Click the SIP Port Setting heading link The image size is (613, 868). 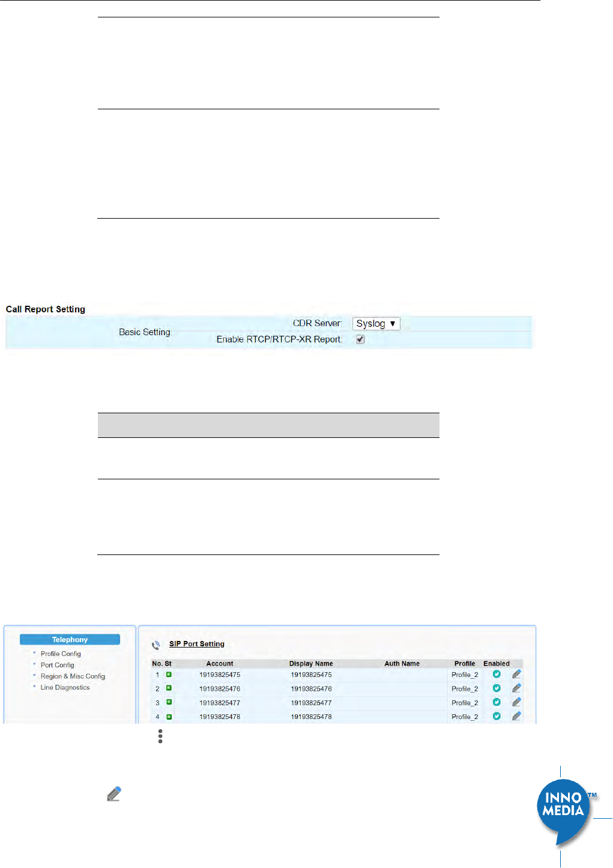coord(197,644)
